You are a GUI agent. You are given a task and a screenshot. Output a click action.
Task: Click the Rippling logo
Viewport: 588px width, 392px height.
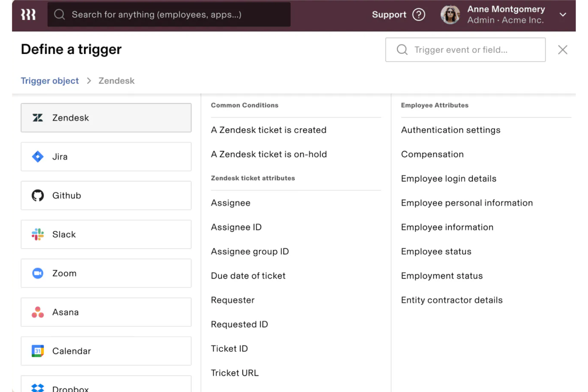(x=27, y=14)
